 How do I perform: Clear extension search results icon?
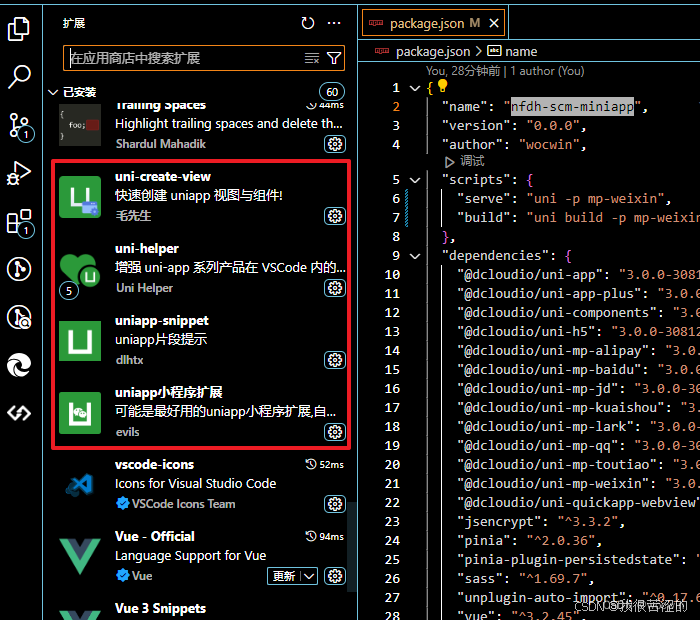point(312,58)
